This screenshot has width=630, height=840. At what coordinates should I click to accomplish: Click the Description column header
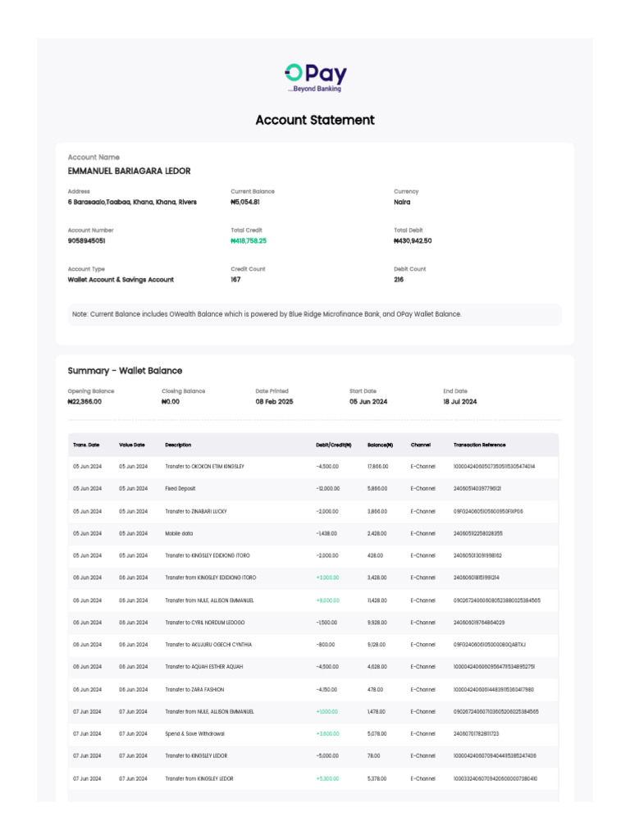[178, 445]
